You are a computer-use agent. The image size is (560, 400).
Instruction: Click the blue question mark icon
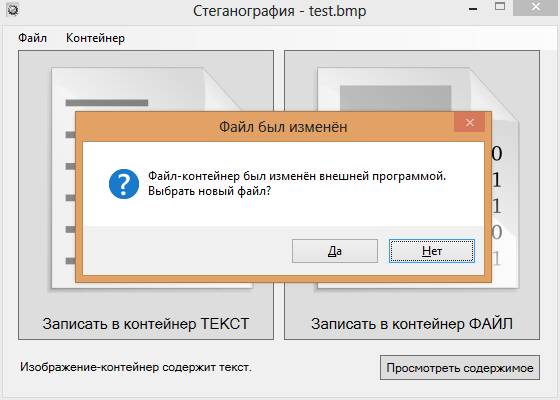pyautogui.click(x=124, y=184)
